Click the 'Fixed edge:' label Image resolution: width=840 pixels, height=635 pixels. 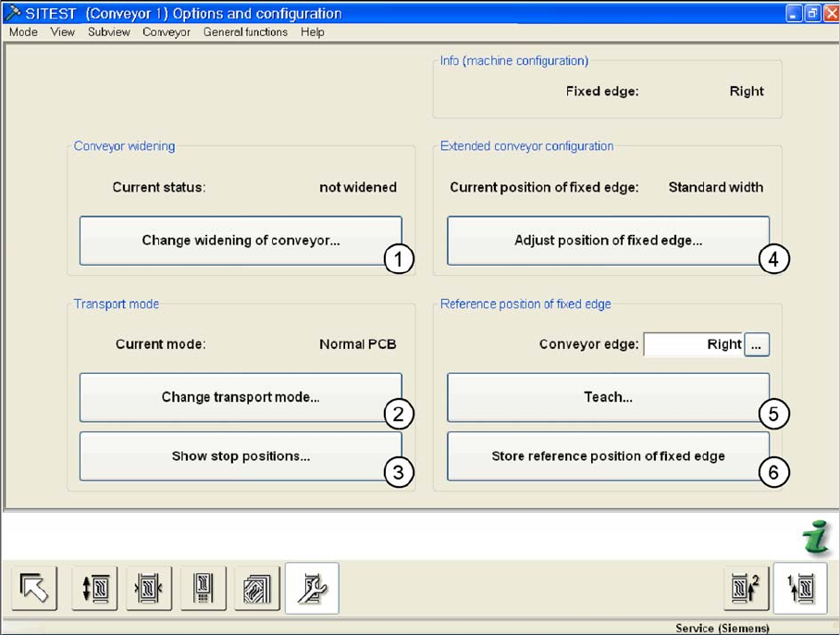(x=602, y=92)
